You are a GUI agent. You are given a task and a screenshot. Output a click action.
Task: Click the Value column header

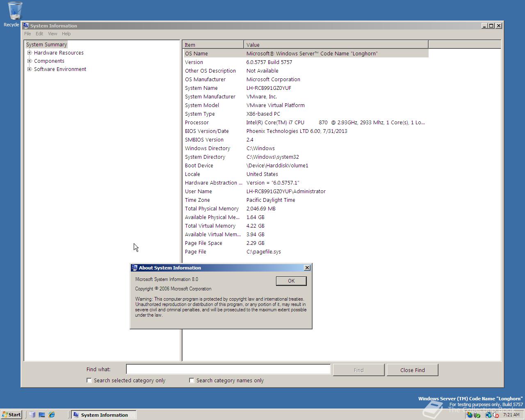(336, 45)
